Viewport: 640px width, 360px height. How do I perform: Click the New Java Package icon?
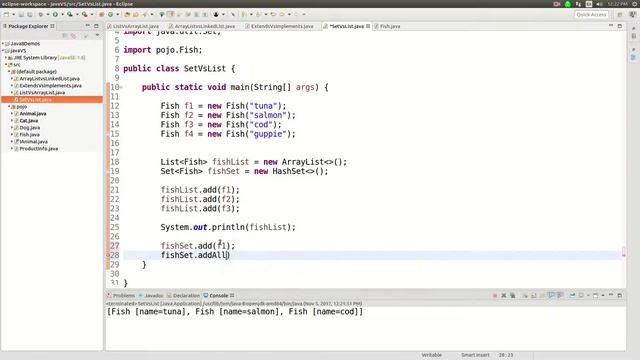pyautogui.click(x=101, y=14)
